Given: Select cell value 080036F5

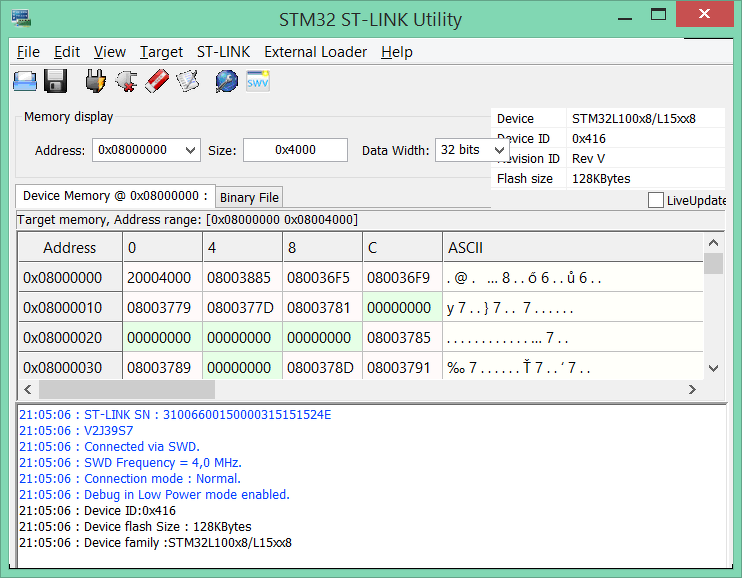Looking at the screenshot, I should (x=322, y=277).
